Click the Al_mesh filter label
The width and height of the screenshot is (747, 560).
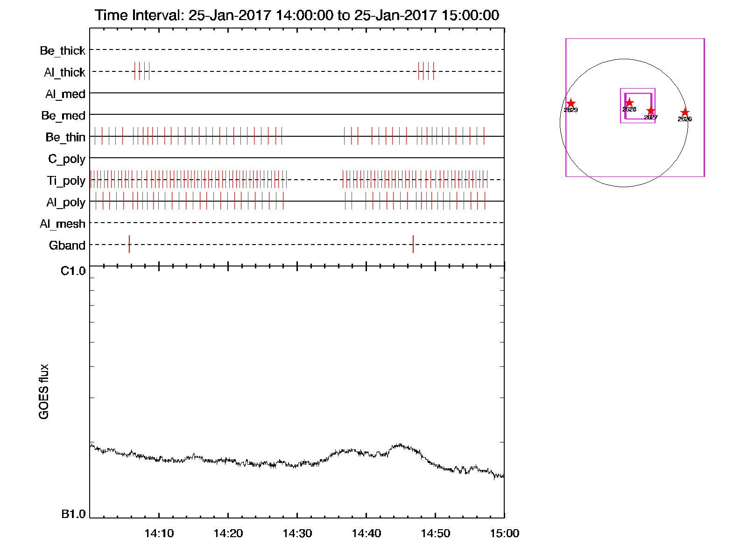(63, 224)
